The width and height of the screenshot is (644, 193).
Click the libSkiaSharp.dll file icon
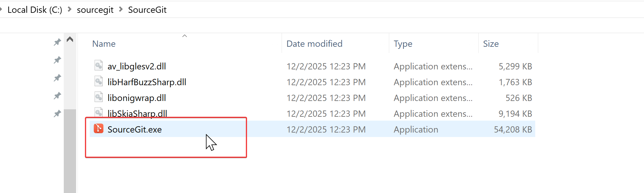coord(99,112)
